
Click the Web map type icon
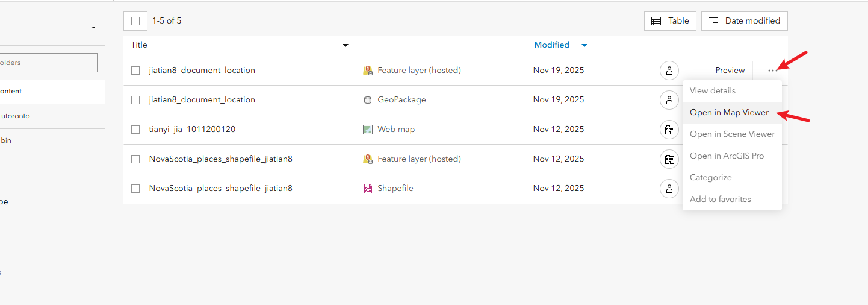[x=368, y=130]
